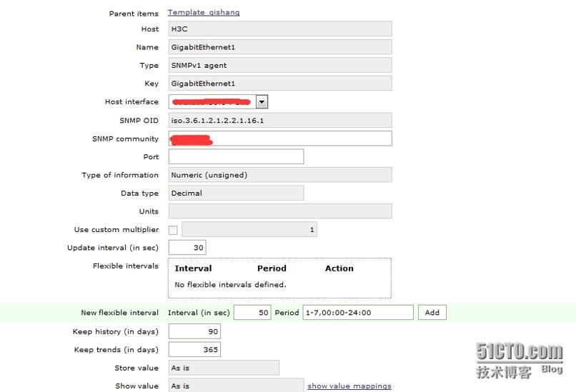The image size is (576, 392).
Task: Click the Show value As is field
Action: pyautogui.click(x=237, y=386)
